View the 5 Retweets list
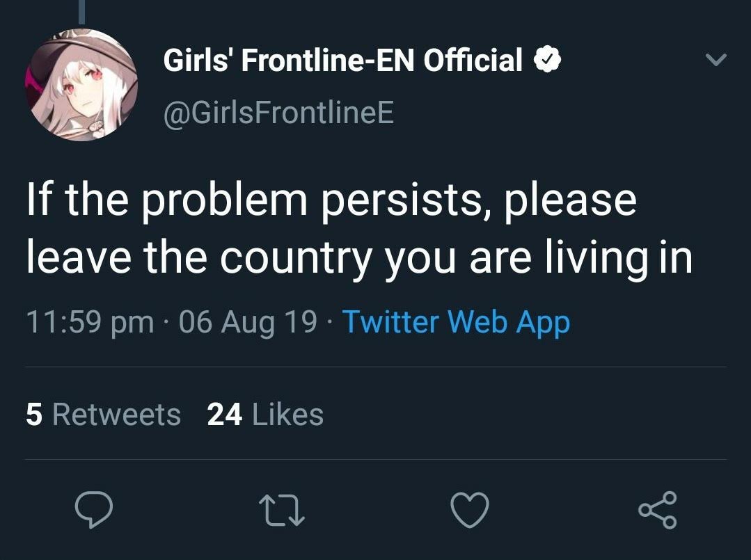Viewport: 751px width, 560px height. point(104,414)
